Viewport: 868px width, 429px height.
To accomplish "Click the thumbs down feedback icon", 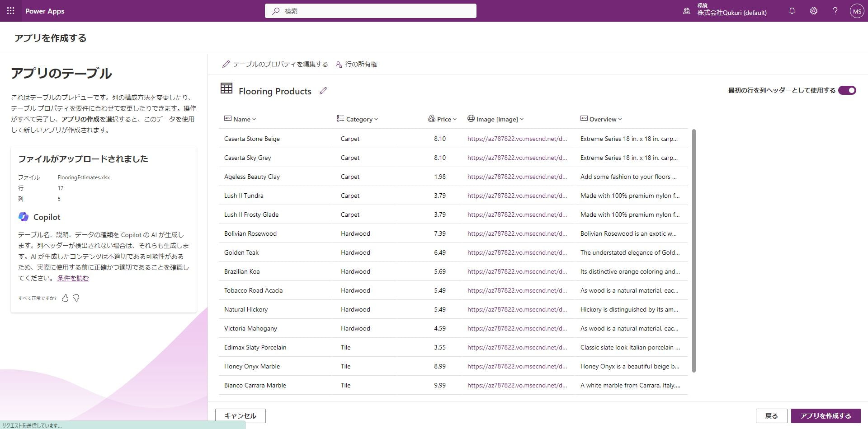I will 76,298.
